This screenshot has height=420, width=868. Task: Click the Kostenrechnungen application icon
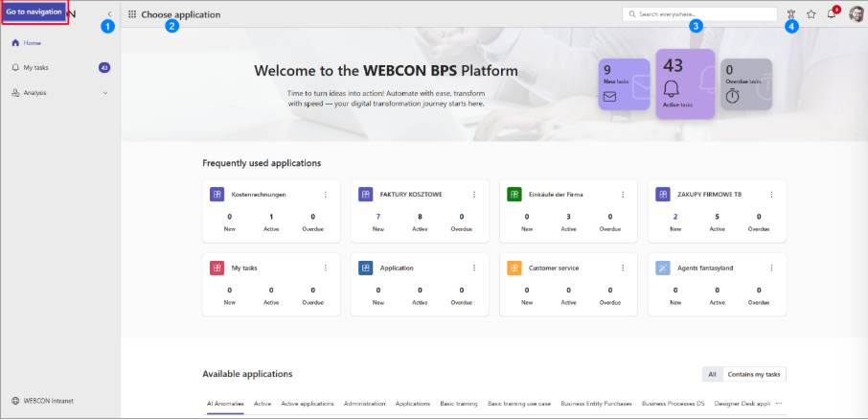(217, 194)
